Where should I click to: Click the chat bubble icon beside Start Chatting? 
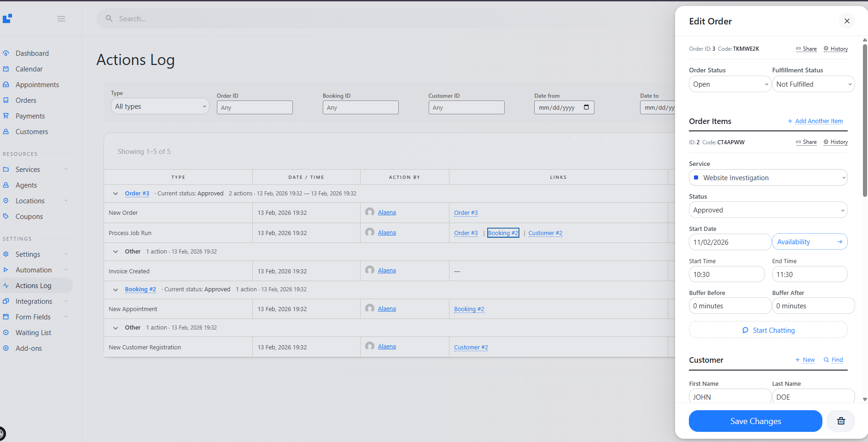click(745, 330)
